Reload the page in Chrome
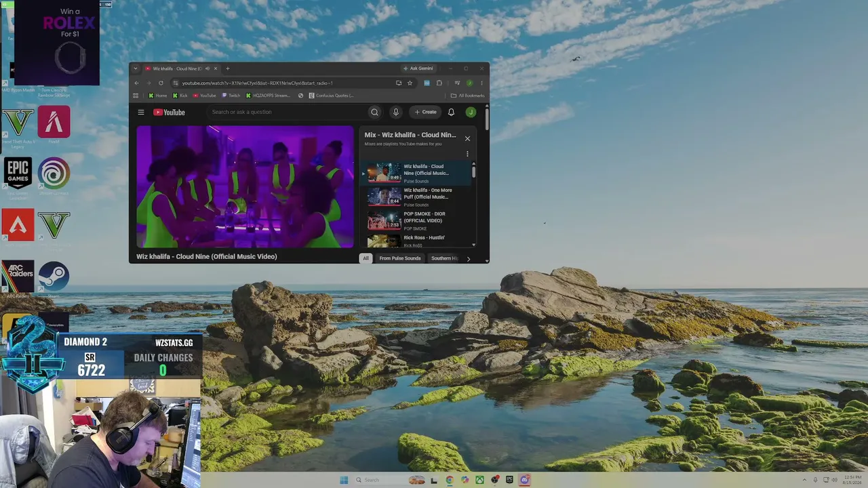 point(161,83)
